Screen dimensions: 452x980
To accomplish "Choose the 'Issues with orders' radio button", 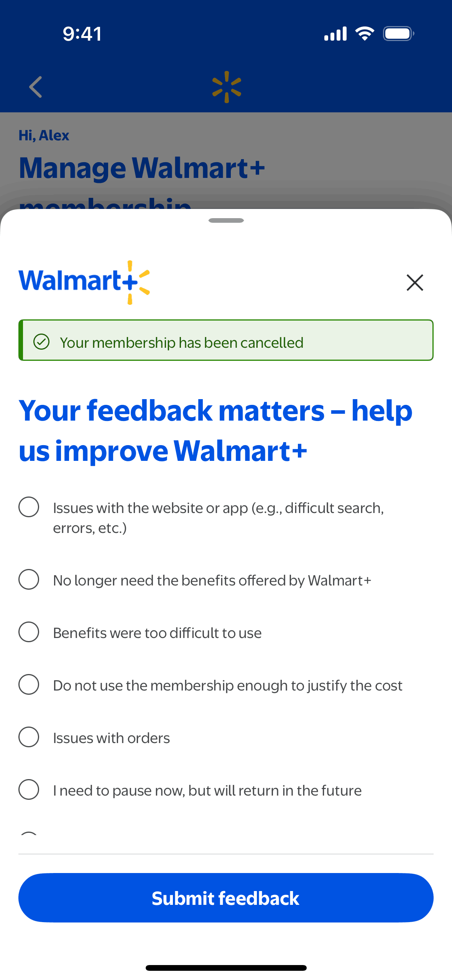I will [29, 737].
